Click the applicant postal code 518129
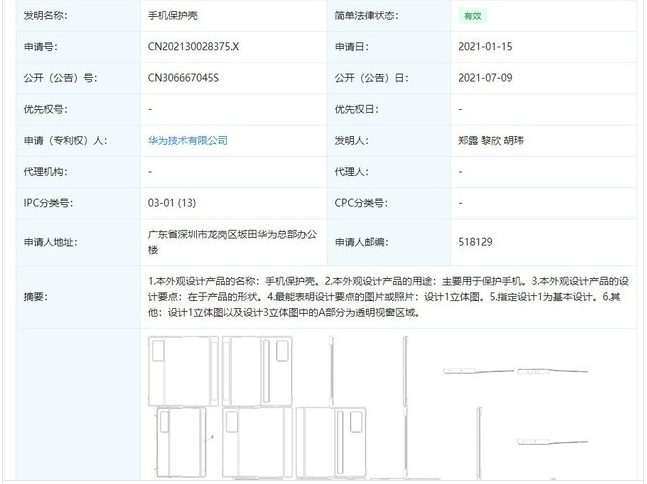Screen dimensions: 647x484 475,241
